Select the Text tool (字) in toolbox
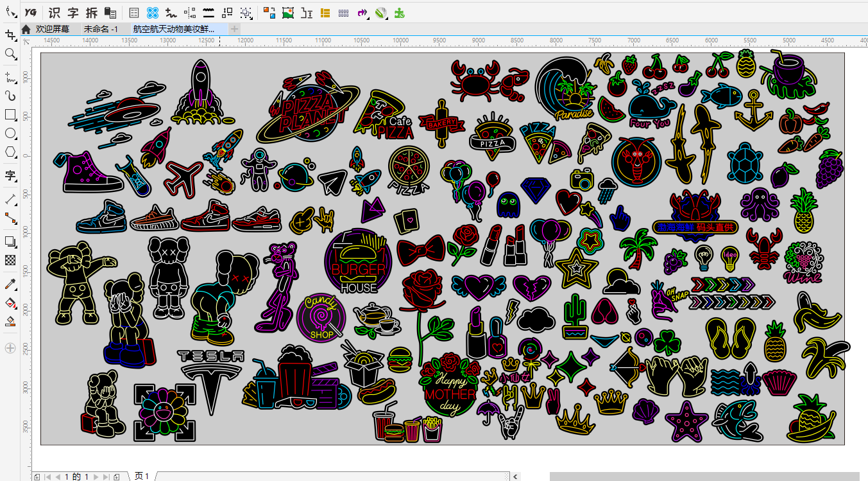 tap(10, 175)
